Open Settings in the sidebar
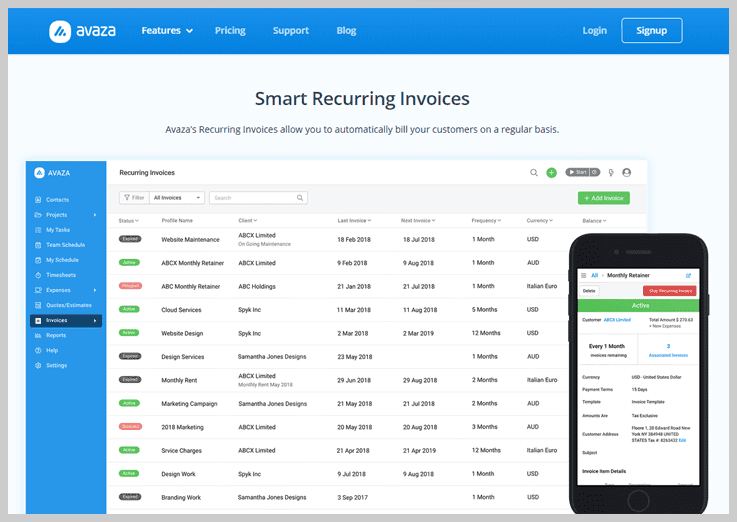Image resolution: width=737 pixels, height=522 pixels. (x=56, y=365)
